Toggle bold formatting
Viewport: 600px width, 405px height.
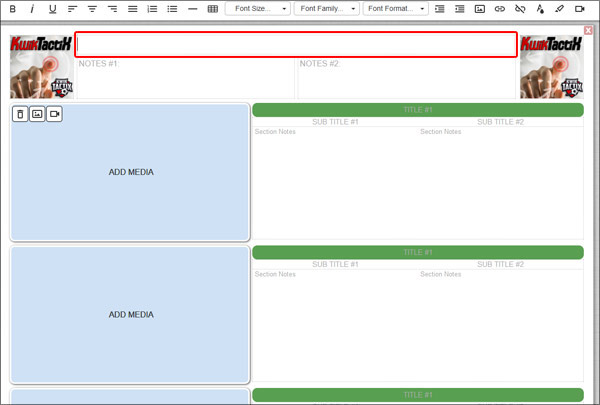(x=12, y=9)
